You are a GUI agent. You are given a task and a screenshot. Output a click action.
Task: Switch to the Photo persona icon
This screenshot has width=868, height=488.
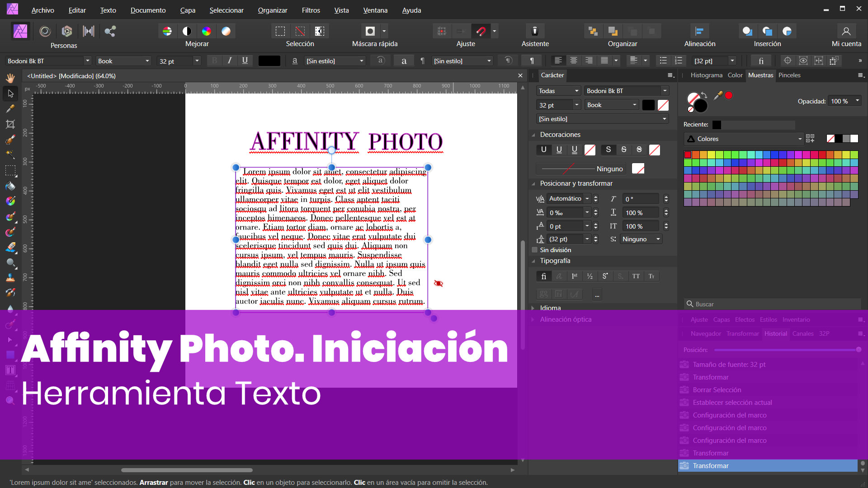tap(20, 31)
